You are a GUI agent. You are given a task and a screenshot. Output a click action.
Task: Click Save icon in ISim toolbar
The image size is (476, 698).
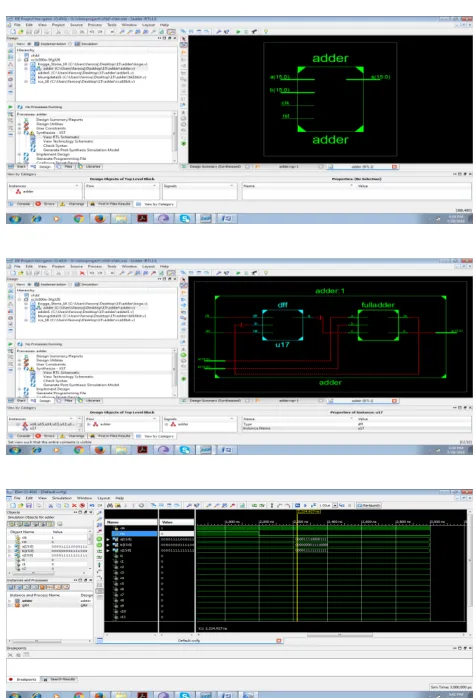click(28, 506)
